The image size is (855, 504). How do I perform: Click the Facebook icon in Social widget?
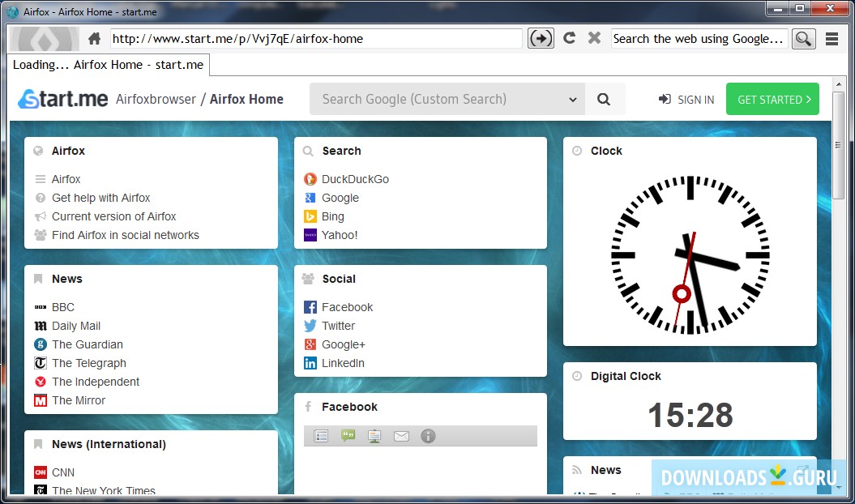tap(310, 307)
